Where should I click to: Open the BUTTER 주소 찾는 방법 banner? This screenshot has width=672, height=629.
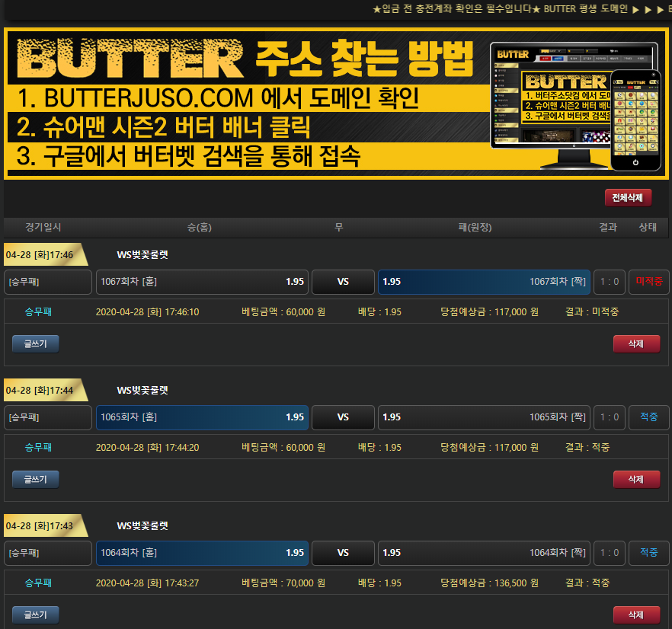[244, 104]
